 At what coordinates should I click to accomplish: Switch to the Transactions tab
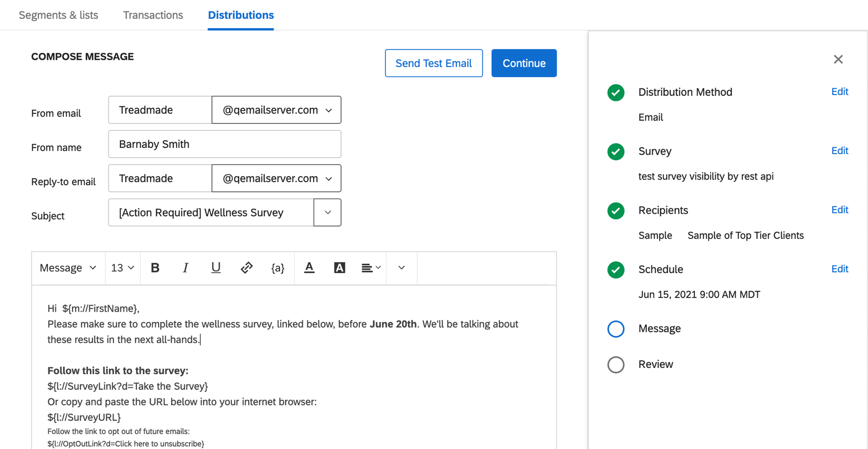pyautogui.click(x=153, y=15)
